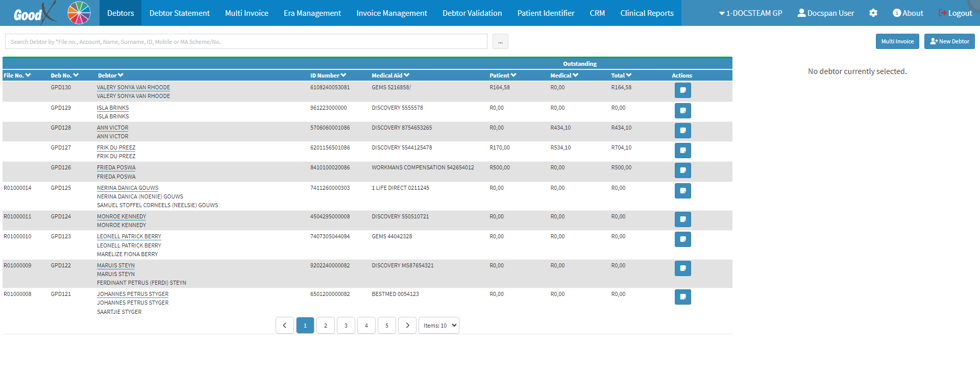Go to next page arrow in pagination
The height and width of the screenshot is (373, 980).
407,326
